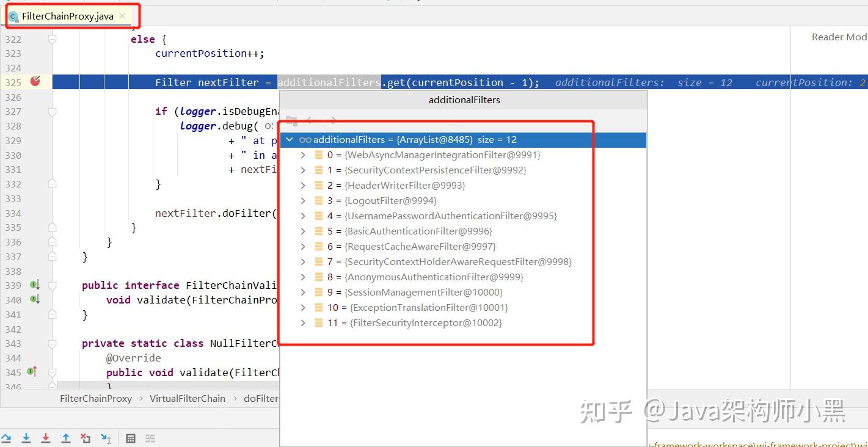Expand element 8 AnonymousAuthenticationFilter
The image size is (868, 447).
(303, 277)
